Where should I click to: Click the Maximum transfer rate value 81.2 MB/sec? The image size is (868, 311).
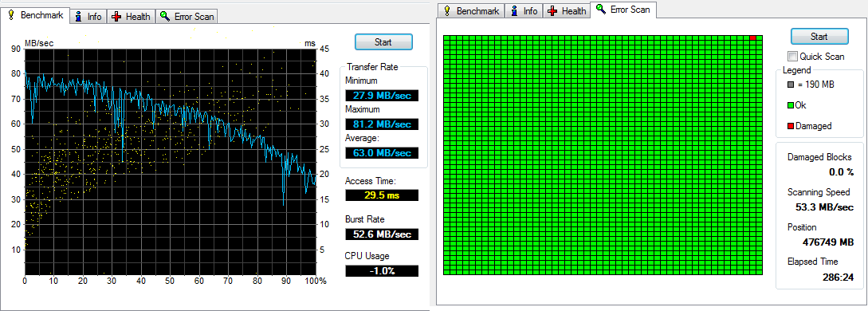click(x=382, y=124)
